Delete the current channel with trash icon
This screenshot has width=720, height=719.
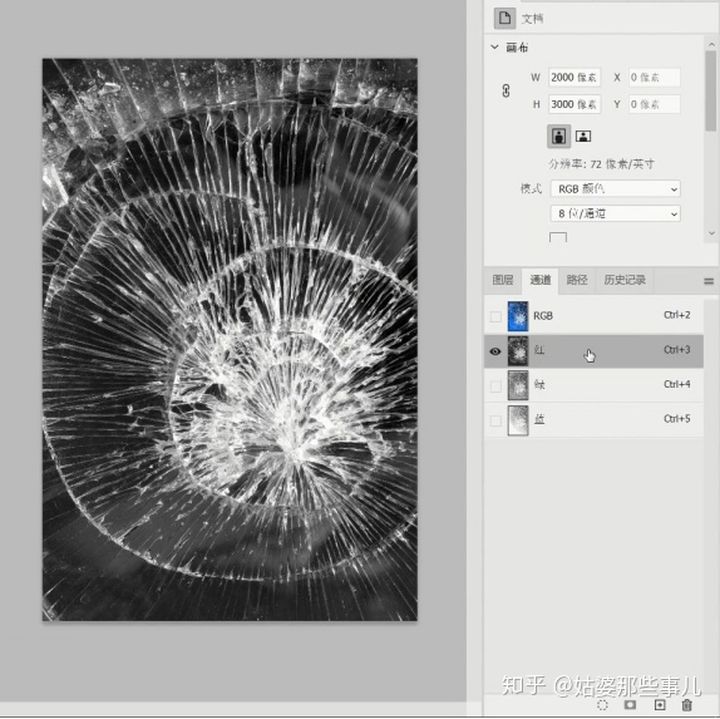(687, 705)
